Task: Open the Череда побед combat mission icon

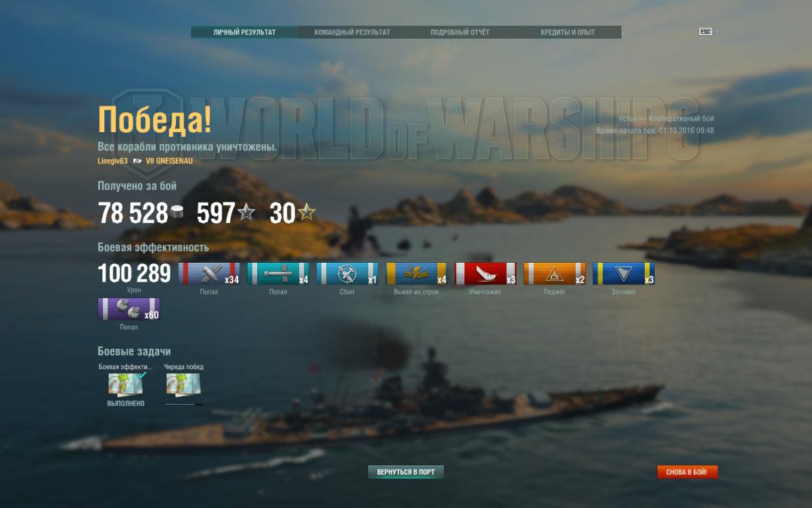Action: (183, 385)
